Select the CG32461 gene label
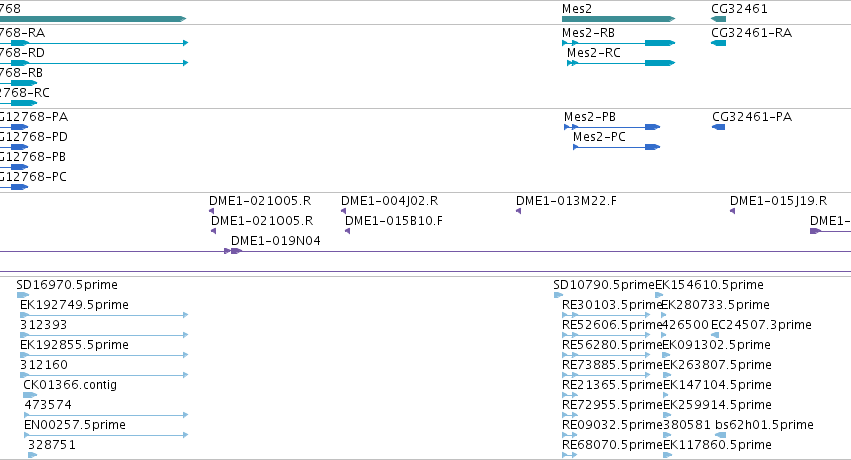The image size is (851, 460). point(739,9)
